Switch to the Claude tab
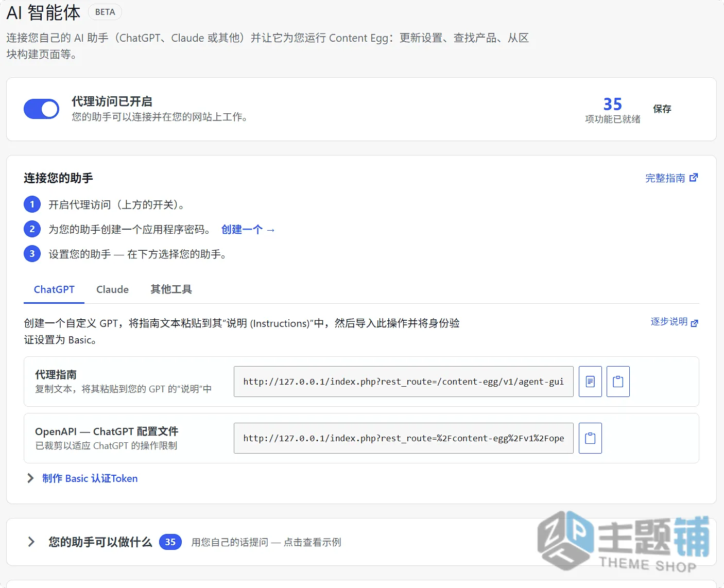This screenshot has height=588, width=724. [112, 289]
